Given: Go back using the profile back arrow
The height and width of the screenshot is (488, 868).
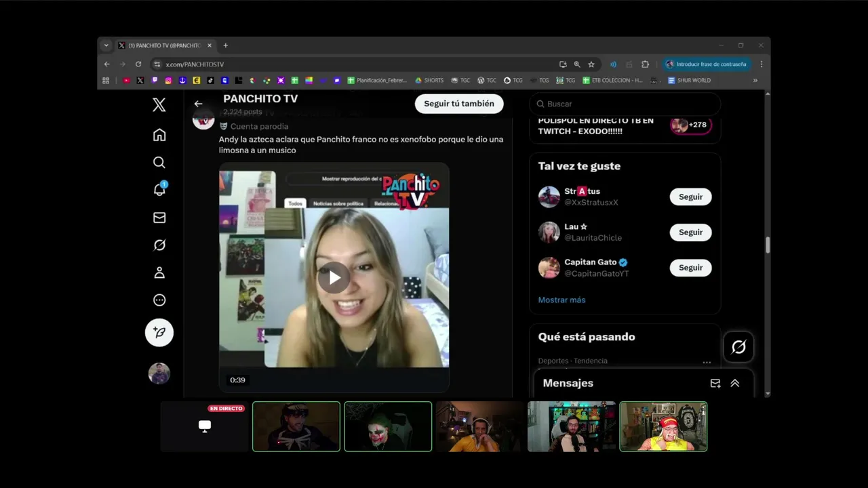Looking at the screenshot, I should click(198, 104).
